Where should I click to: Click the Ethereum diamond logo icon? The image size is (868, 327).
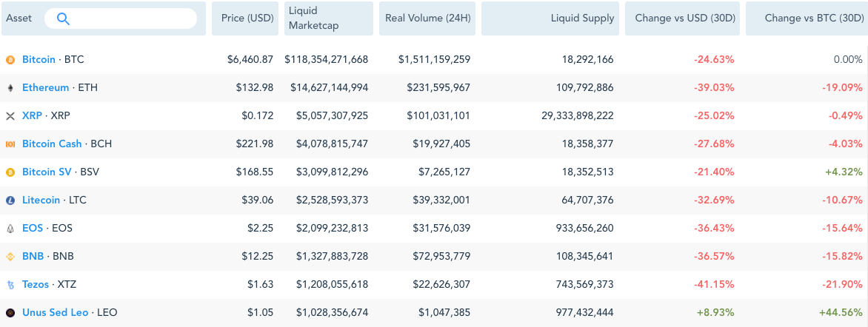click(x=10, y=88)
